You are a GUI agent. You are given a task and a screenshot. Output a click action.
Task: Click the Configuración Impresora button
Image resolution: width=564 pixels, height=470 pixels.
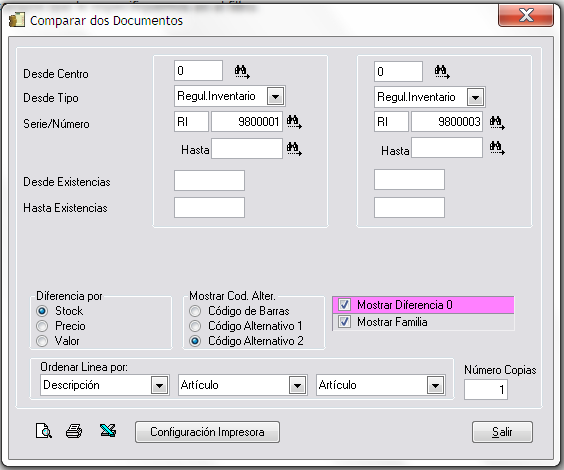[x=207, y=432]
